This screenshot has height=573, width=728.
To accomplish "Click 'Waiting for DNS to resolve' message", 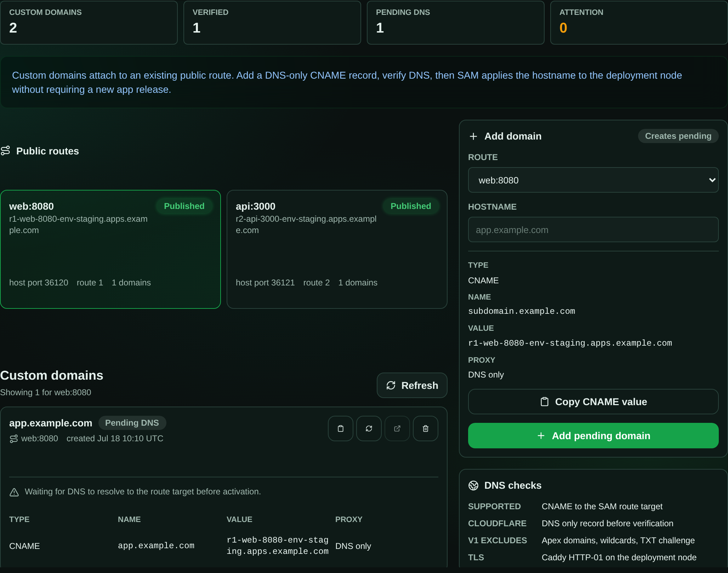I will [x=143, y=492].
